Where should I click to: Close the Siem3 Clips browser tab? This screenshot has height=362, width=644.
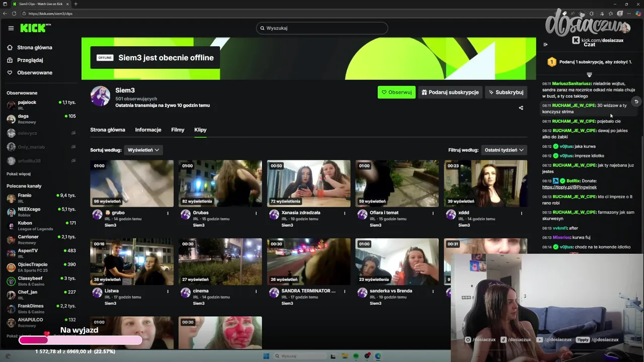point(67,4)
